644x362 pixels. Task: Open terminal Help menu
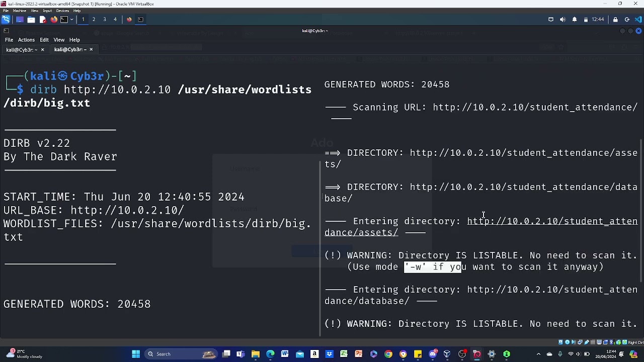(74, 40)
